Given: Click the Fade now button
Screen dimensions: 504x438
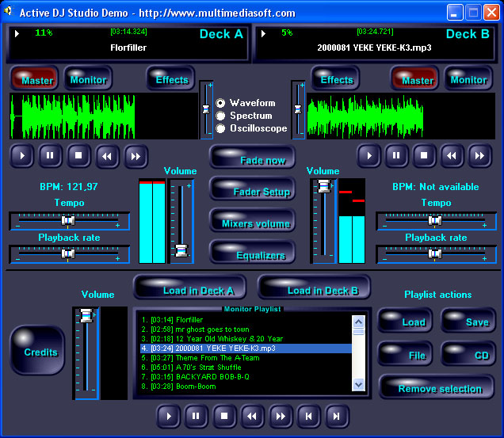Looking at the screenshot, I should pyautogui.click(x=253, y=159).
